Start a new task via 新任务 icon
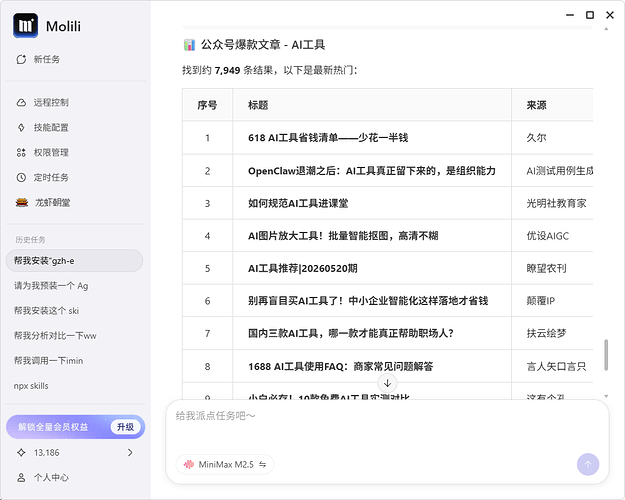 pos(21,59)
